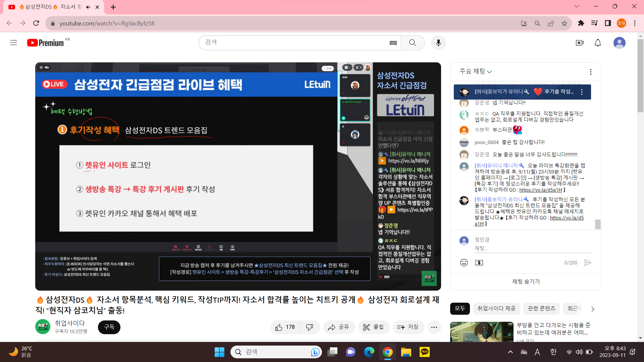This screenshot has height=362, width=644.
Task: Open the notifications bell
Action: pos(598,43)
